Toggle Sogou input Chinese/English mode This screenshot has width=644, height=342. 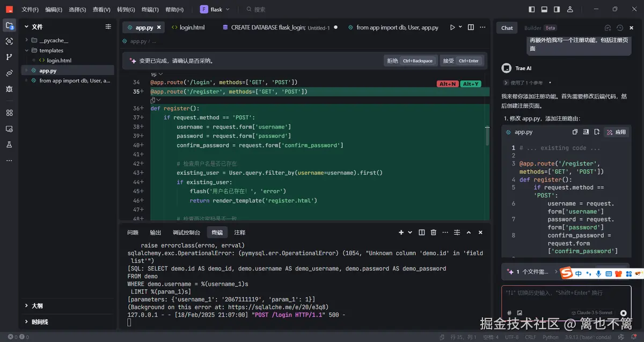pos(579,273)
